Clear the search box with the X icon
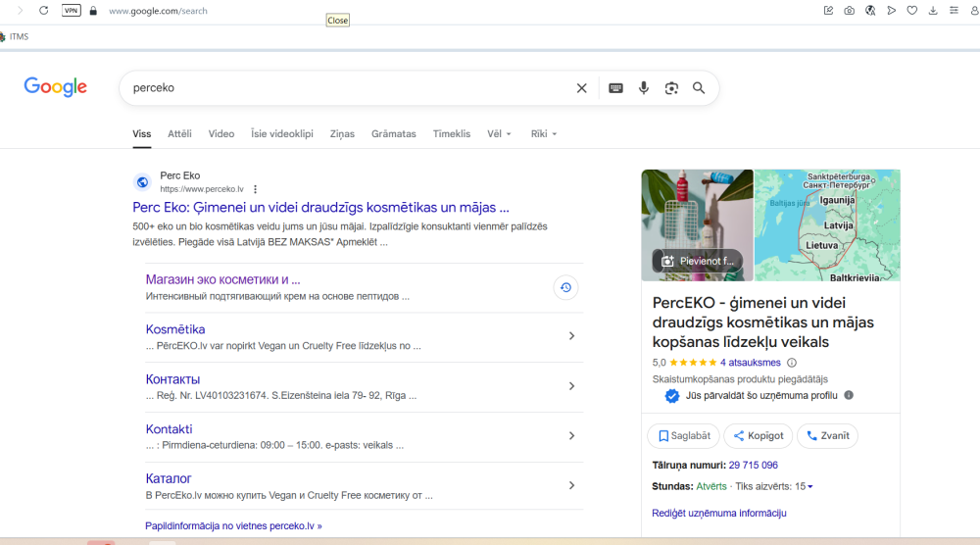980x545 pixels. [581, 88]
